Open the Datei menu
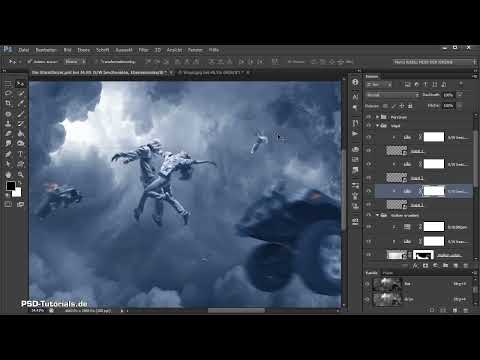Image resolution: width=480 pixels, height=360 pixels. point(23,50)
